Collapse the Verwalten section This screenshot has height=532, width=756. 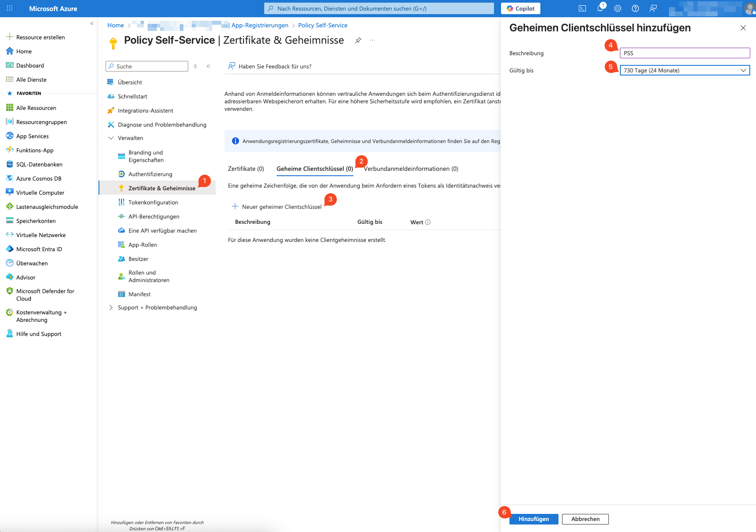[111, 138]
